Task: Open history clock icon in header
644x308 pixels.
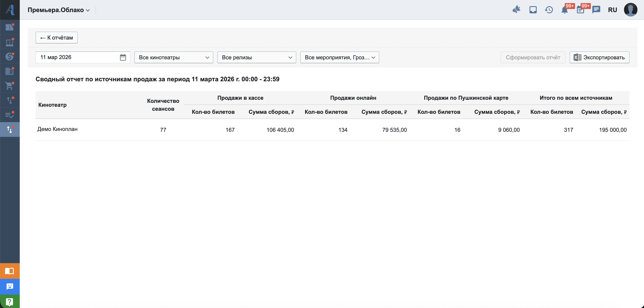Action: click(x=549, y=10)
